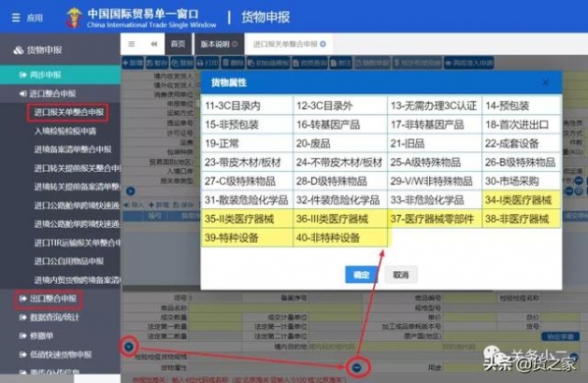Select option 40-非特种设备
The height and width of the screenshot is (383, 588).
click(340, 238)
